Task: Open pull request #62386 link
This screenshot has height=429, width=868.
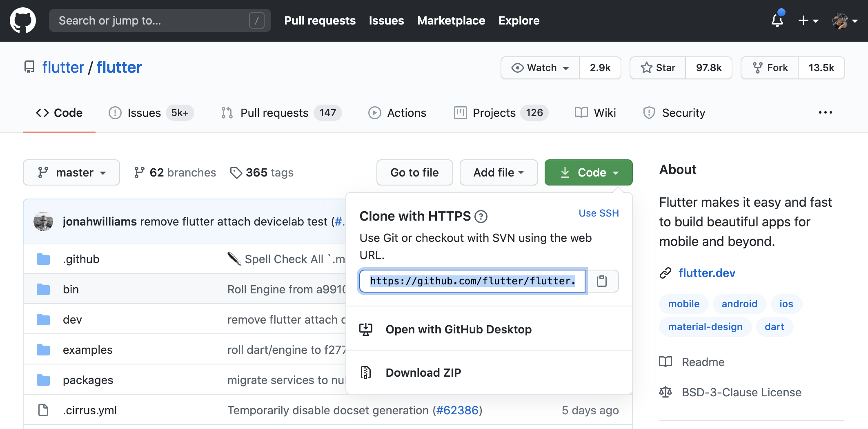Action: tap(457, 410)
